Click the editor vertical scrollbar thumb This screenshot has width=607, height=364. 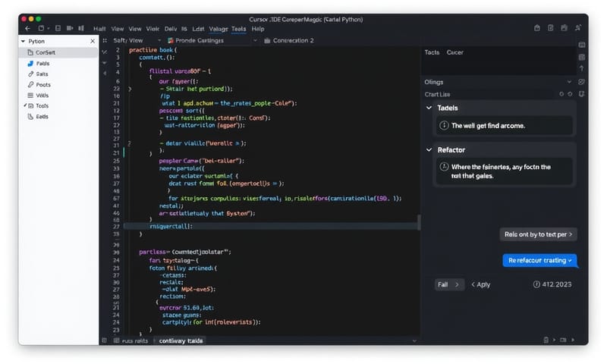[419, 222]
